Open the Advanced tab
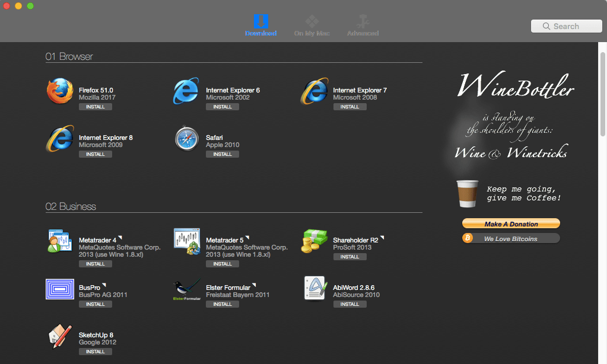The image size is (607, 364). tap(363, 25)
